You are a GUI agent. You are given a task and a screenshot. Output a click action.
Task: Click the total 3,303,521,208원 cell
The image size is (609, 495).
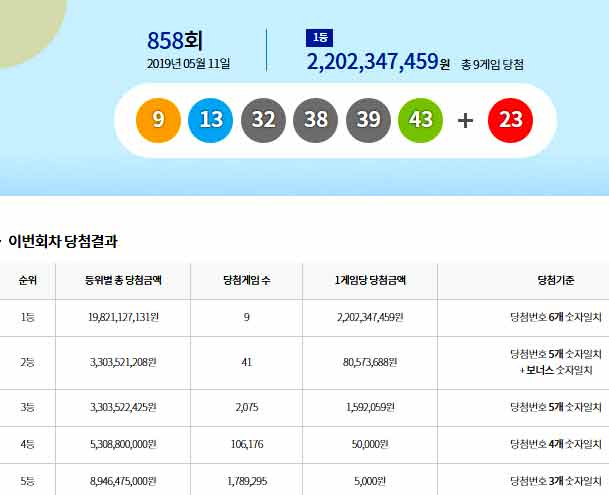(123, 363)
